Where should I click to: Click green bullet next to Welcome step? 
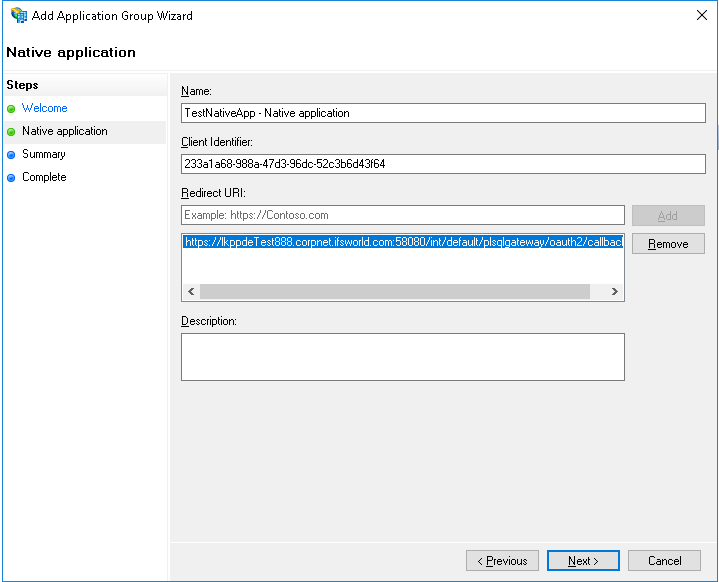pyautogui.click(x=11, y=108)
